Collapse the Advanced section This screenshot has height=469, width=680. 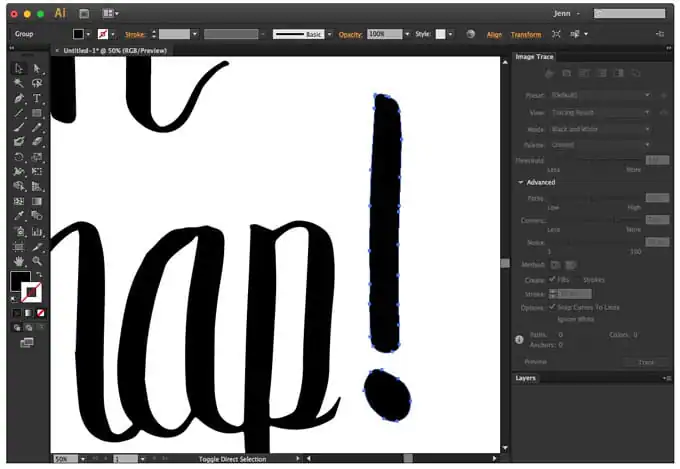[520, 182]
